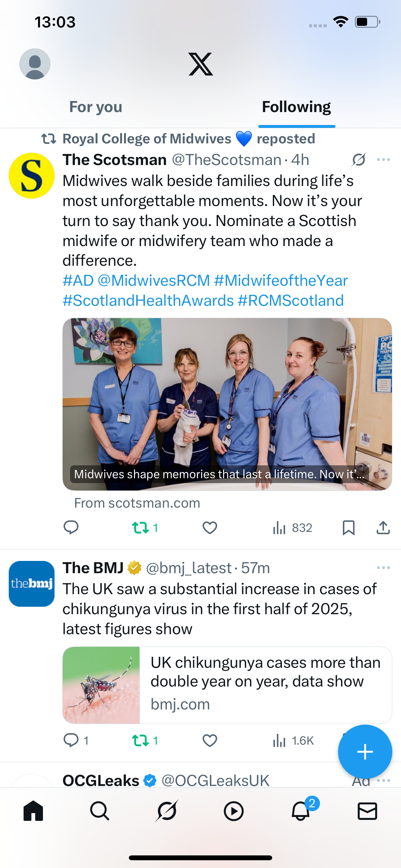Like The Scotsman midwives post
The height and width of the screenshot is (868, 401).
[x=210, y=528]
